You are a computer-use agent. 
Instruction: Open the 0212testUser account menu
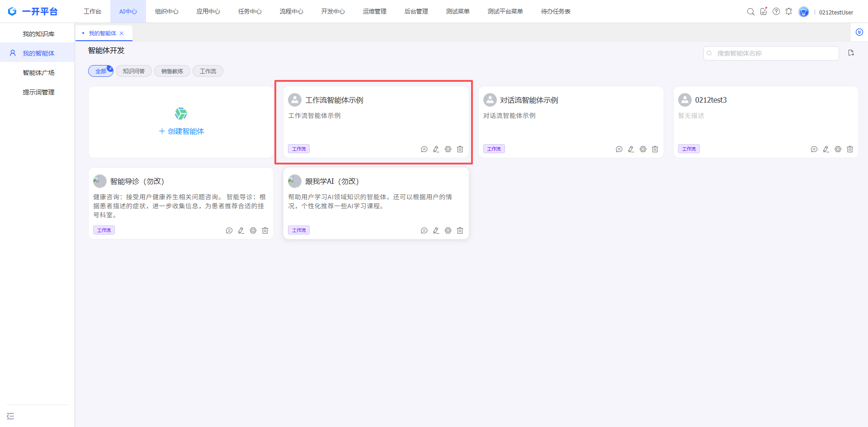(835, 12)
